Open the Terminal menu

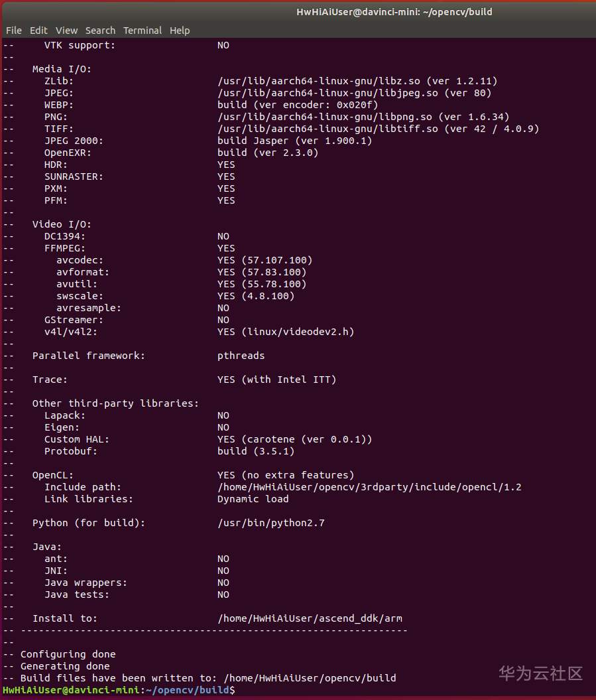tap(143, 31)
